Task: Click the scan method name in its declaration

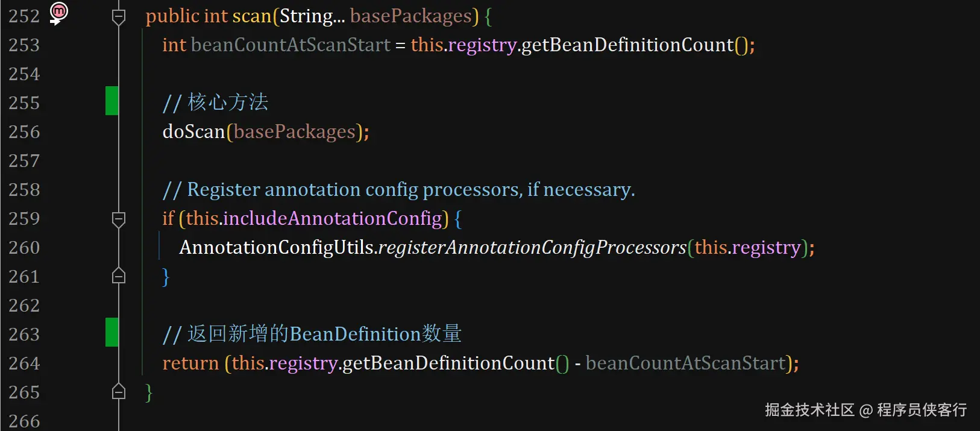Action: point(251,16)
